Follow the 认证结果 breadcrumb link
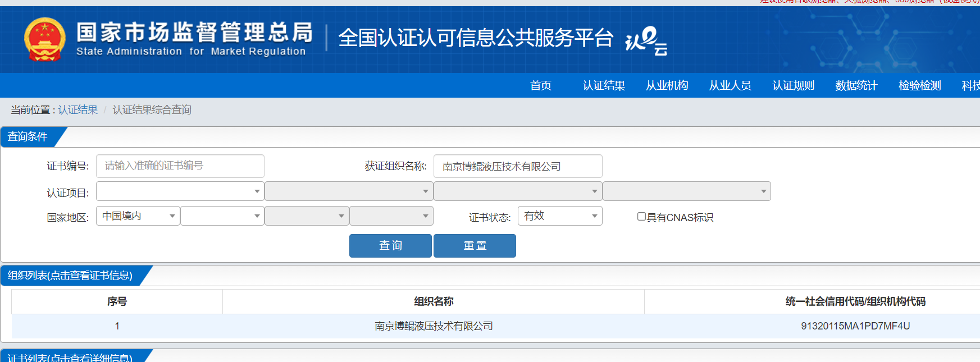Viewport: 980px width, 362px height. tap(78, 110)
